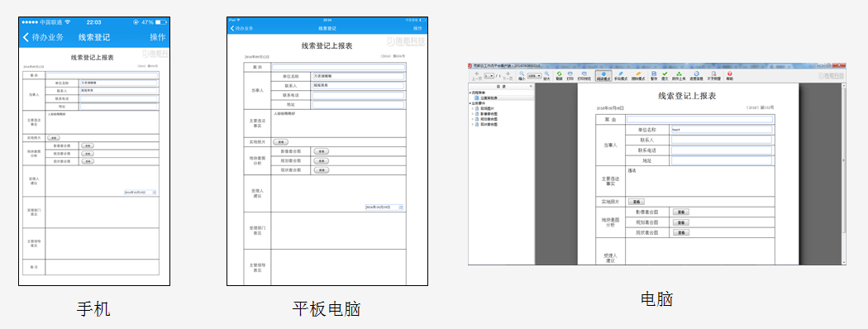Image resolution: width=868 pixels, height=329 pixels.
Task: Click 查看 button beside 实地照片 on desktop
Action: click(x=637, y=203)
